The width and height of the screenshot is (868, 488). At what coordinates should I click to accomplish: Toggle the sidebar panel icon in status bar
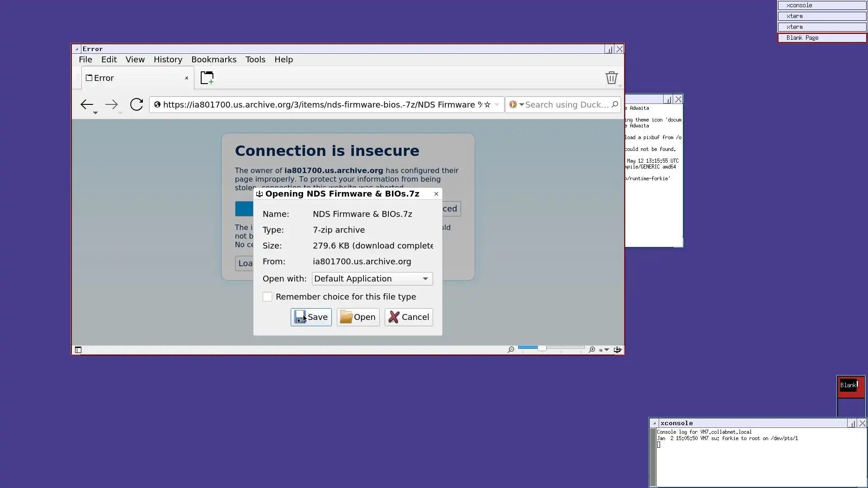tap(78, 350)
